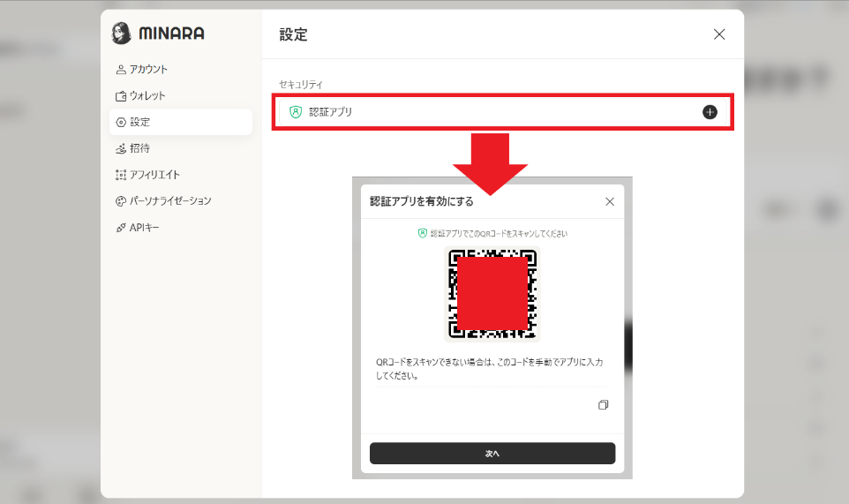849x504 pixels.
Task: Copy the manual entry code
Action: (x=603, y=405)
